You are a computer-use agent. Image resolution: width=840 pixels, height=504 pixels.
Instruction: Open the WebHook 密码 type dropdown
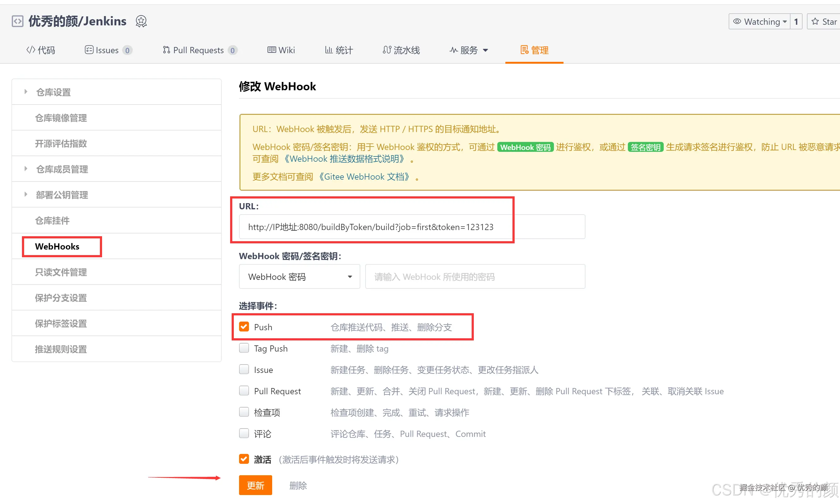[x=299, y=276]
